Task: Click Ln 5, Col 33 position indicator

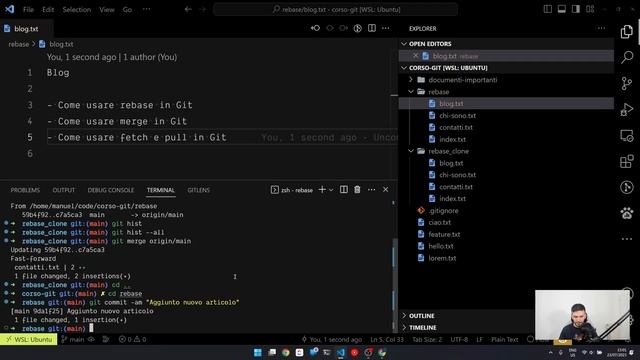Action: [387, 339]
